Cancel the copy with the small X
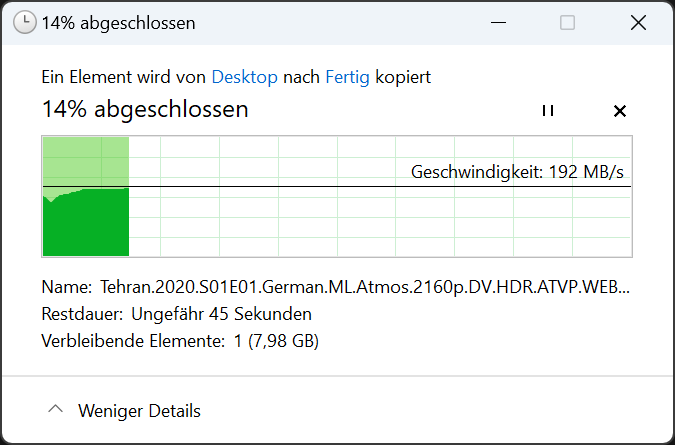675x445 pixels. pyautogui.click(x=619, y=111)
